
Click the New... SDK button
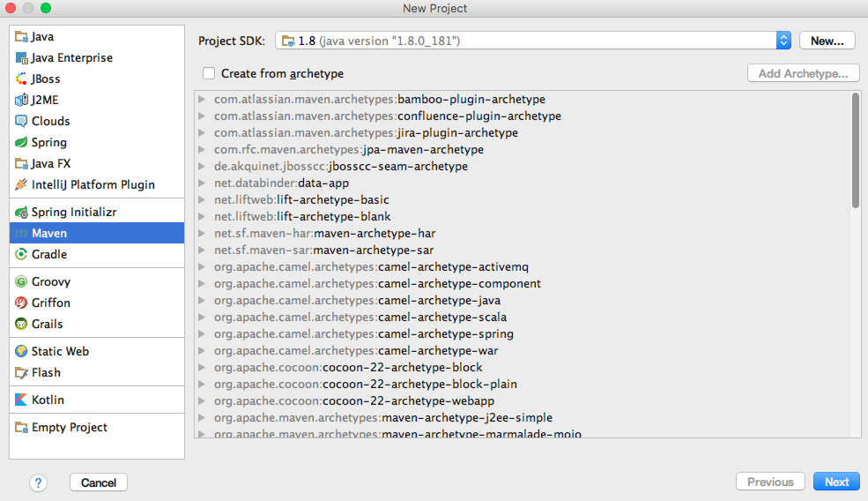[827, 41]
